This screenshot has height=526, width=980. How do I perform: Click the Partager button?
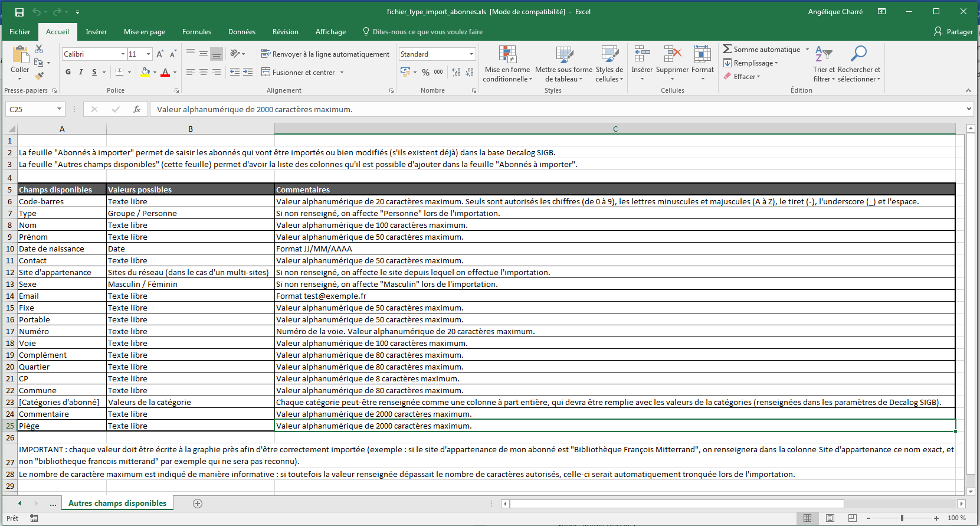[x=953, y=32]
